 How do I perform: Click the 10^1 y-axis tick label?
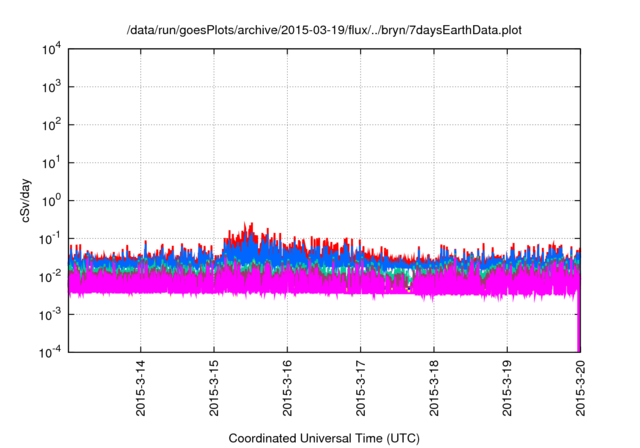point(51,163)
